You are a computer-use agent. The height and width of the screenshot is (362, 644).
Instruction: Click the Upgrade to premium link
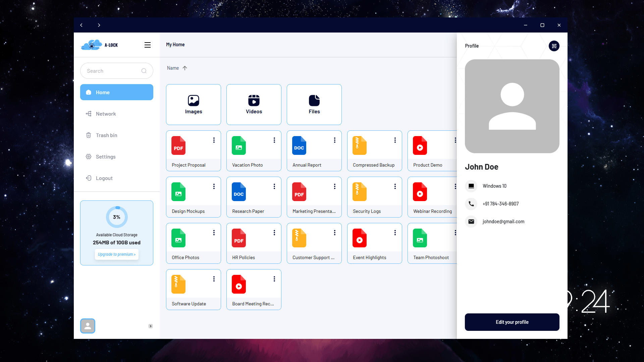coord(116,254)
